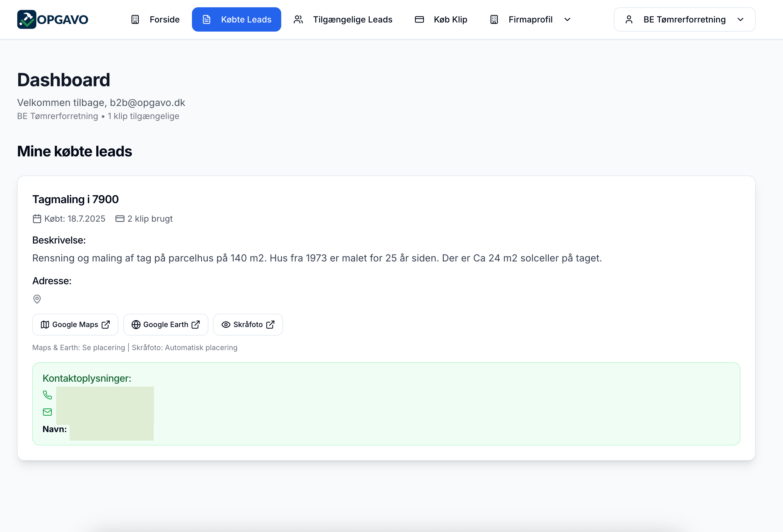Click the user icon in account menu
Image resolution: width=783 pixels, height=532 pixels.
click(x=629, y=19)
